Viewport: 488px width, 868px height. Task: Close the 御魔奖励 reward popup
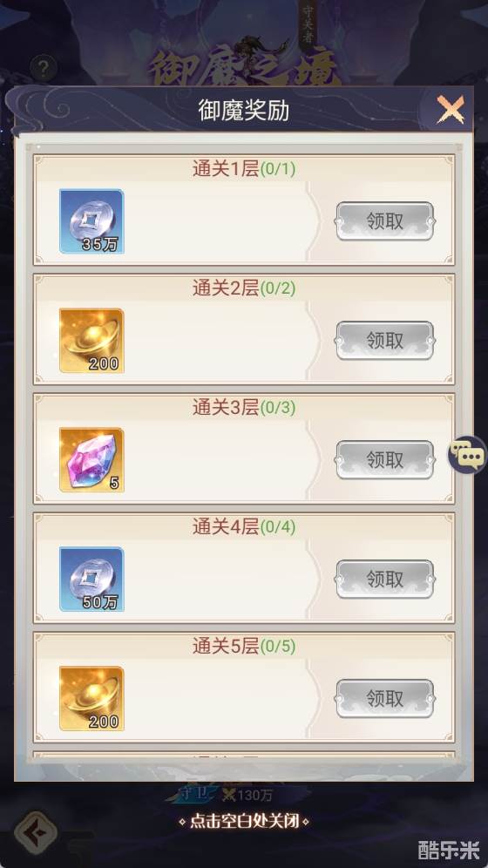[451, 110]
